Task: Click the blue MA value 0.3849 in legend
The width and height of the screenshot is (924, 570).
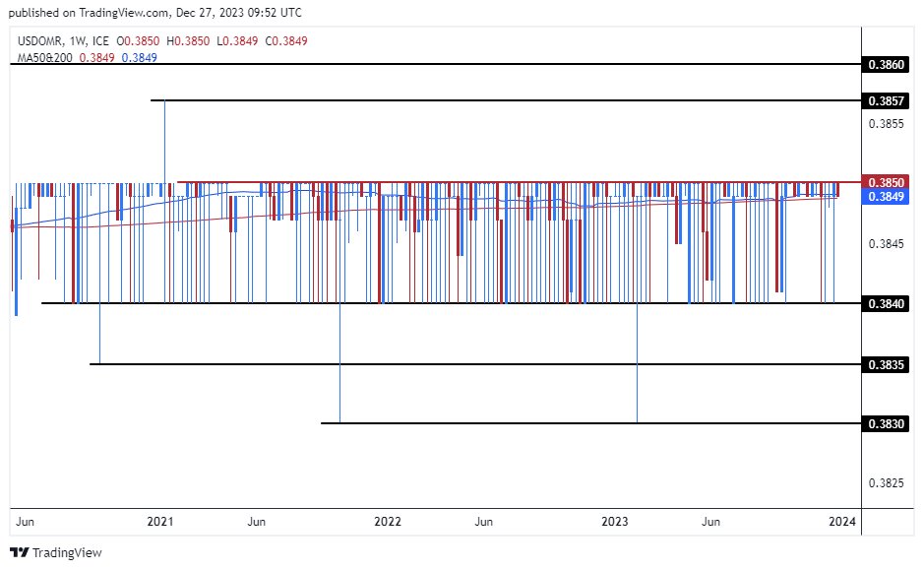Action: pos(139,57)
